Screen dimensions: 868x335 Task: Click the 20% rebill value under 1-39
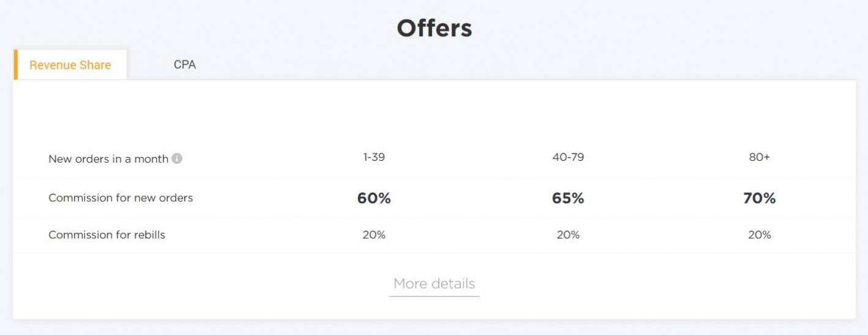click(x=374, y=235)
